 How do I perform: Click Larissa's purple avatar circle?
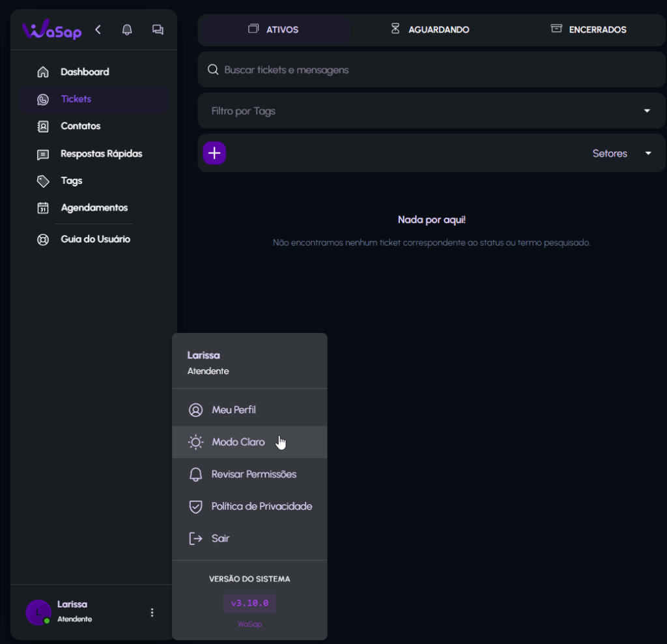(x=38, y=612)
